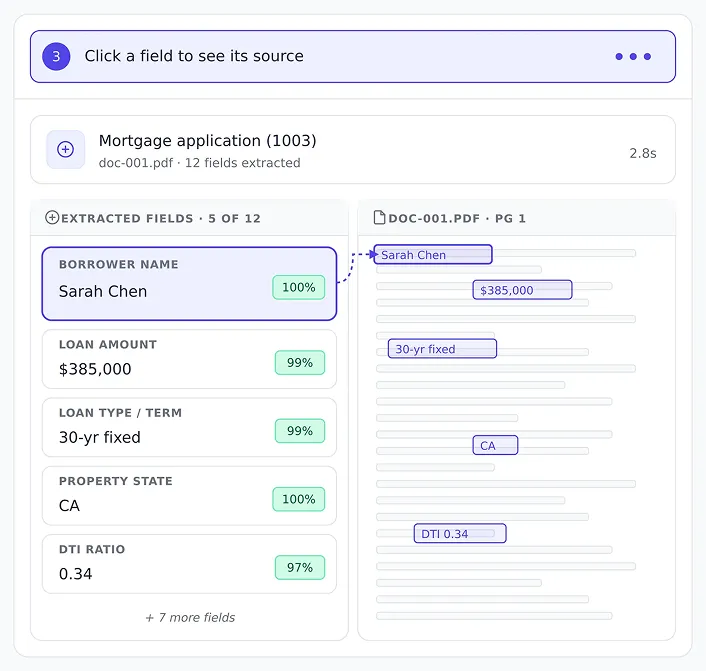Click the CA value in Property State card
The width and height of the screenshot is (706, 671).
click(69, 506)
